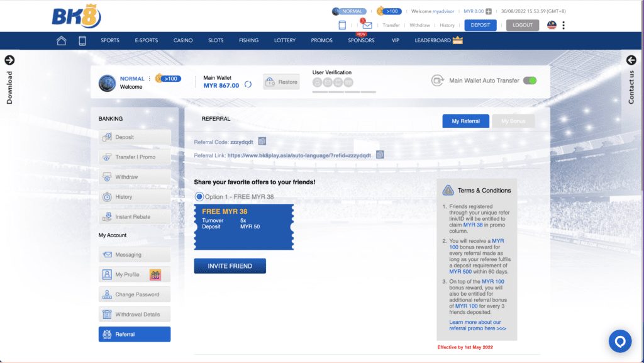The width and height of the screenshot is (644, 363).
Task: Open the inbox envelope icon in header
Action: click(x=367, y=25)
